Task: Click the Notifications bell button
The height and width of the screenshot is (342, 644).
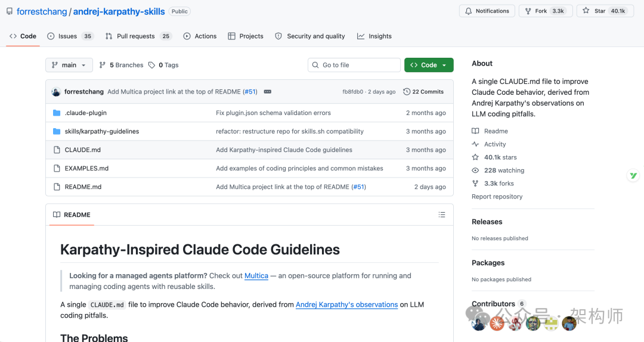Action: tap(487, 11)
